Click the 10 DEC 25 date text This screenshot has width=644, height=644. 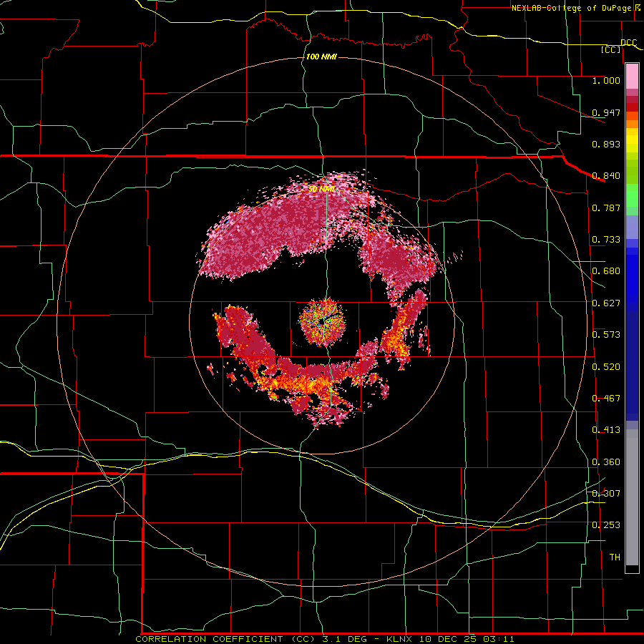(448, 639)
